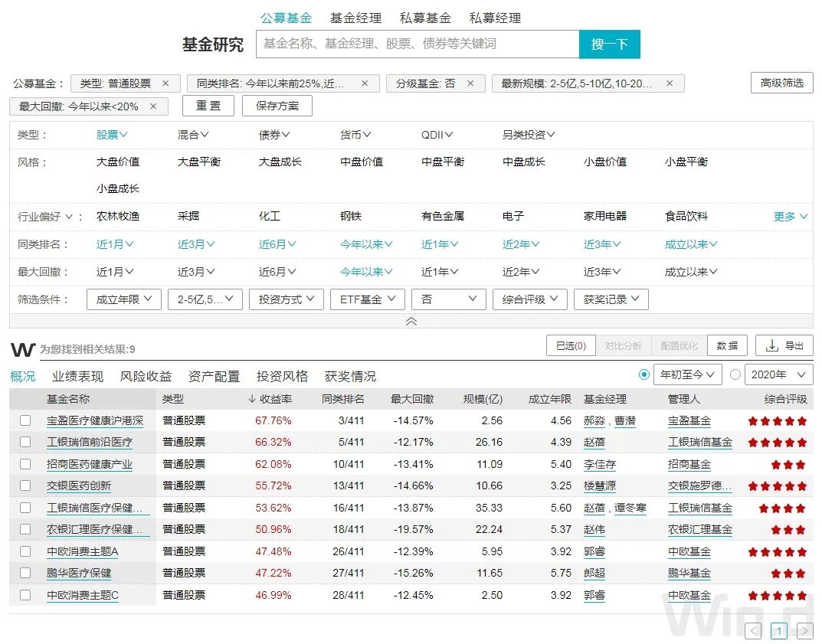Open 最大回撤 今年以来 dropdown
This screenshot has width=822, height=644.
tap(366, 271)
